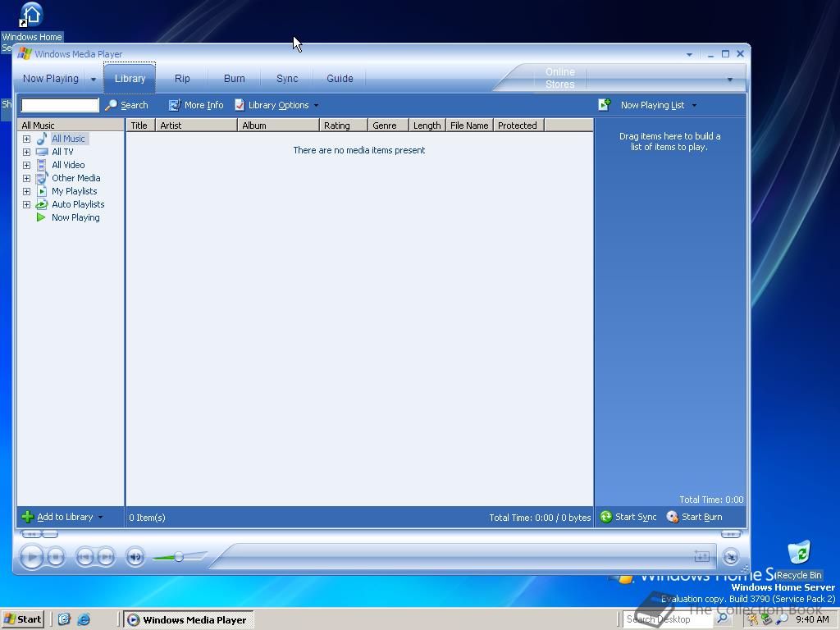The width and height of the screenshot is (840, 630).
Task: Click the Next track button
Action: click(106, 557)
